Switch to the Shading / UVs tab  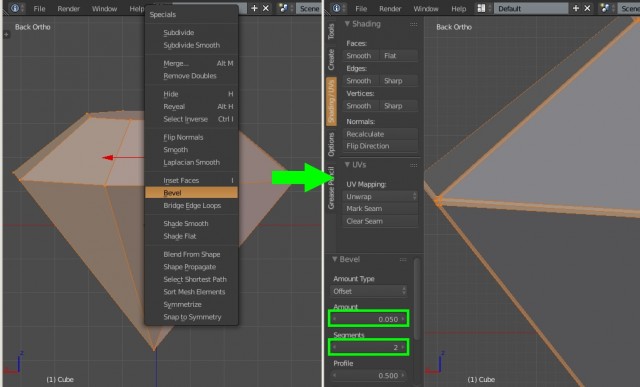331,101
